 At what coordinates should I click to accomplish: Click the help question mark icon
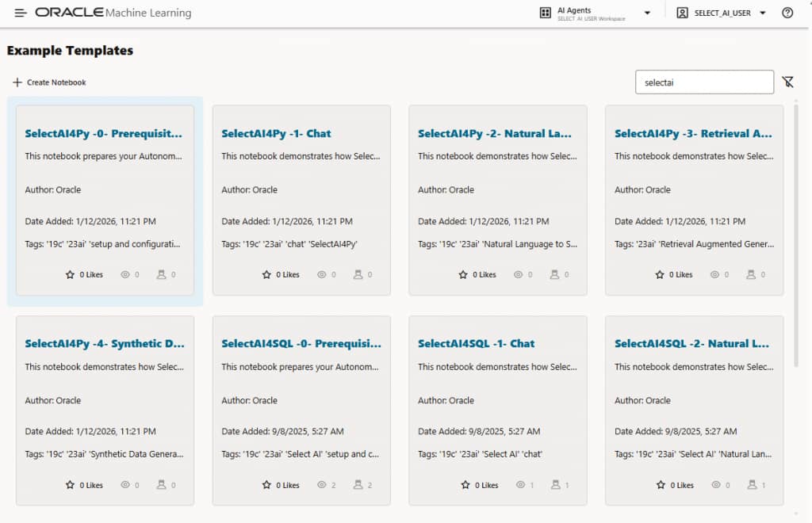787,13
